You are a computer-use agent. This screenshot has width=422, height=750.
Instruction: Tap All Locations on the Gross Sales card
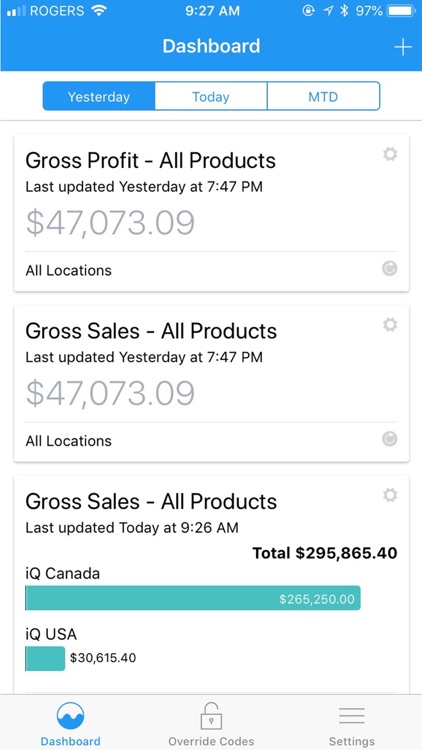(68, 441)
